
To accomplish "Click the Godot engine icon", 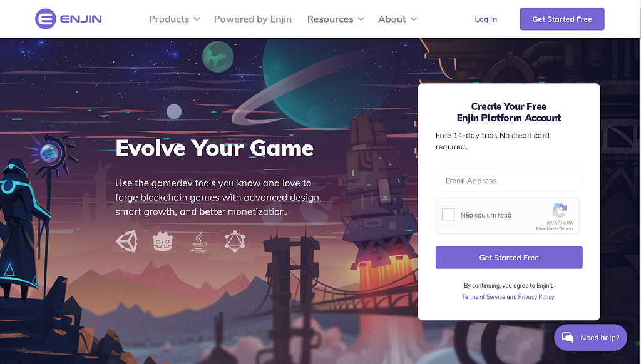I will point(163,241).
